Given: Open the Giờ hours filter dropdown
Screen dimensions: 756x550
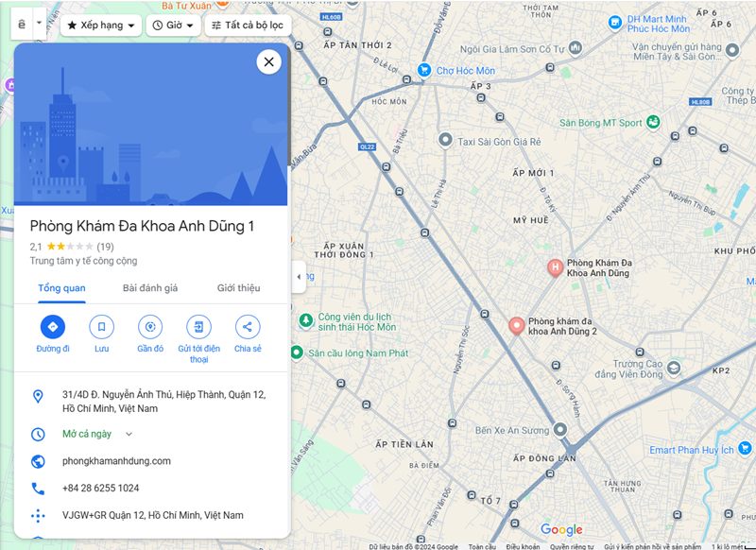Looking at the screenshot, I should [173, 26].
